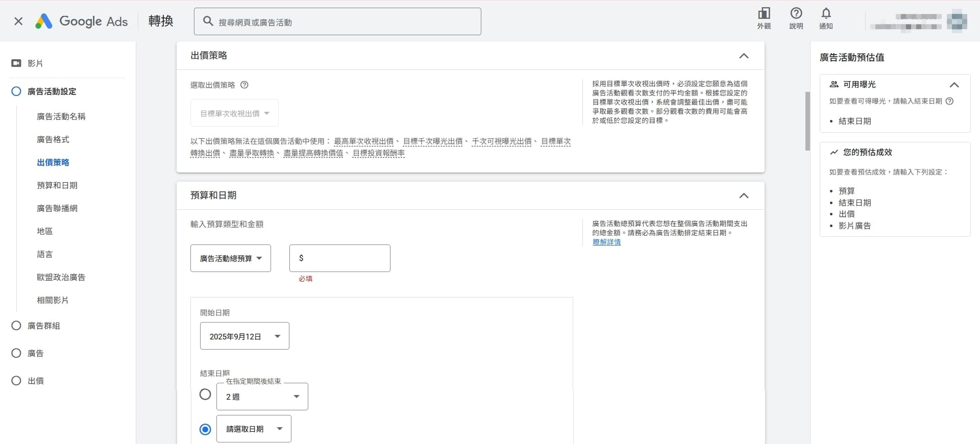The height and width of the screenshot is (444, 980).
Task: Collapse the 可用曝光 panel
Action: [954, 85]
